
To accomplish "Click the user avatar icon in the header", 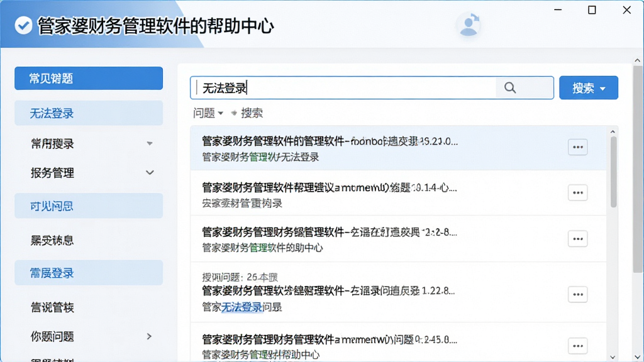I will (469, 25).
